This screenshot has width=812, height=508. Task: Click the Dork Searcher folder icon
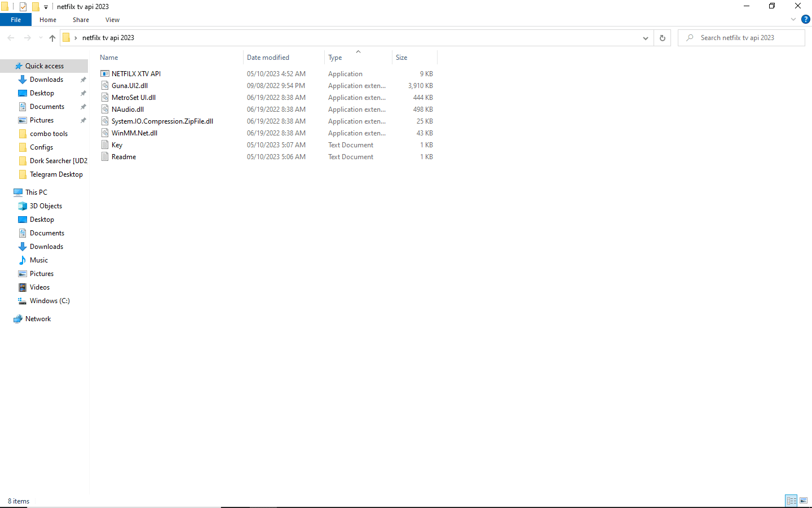(x=23, y=161)
